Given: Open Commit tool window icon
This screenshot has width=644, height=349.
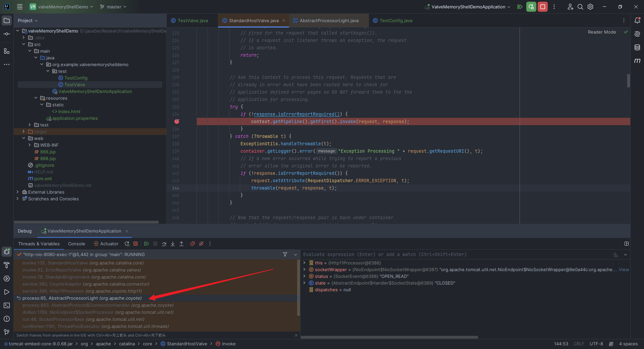Looking at the screenshot, I should (7, 34).
